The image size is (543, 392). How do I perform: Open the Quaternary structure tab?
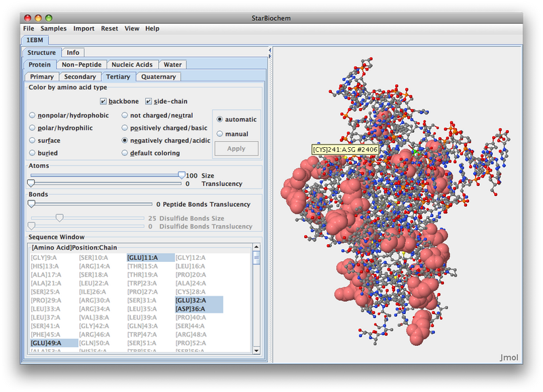click(x=158, y=77)
